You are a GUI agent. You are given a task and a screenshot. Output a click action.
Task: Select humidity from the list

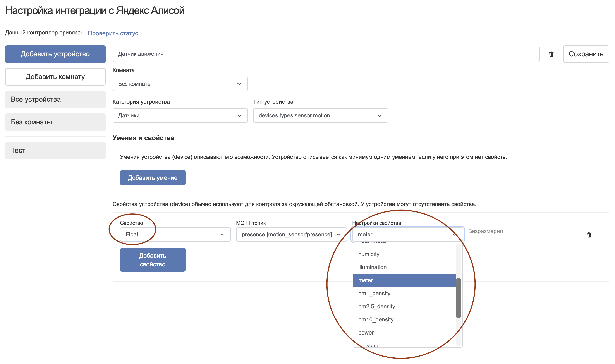(369, 254)
